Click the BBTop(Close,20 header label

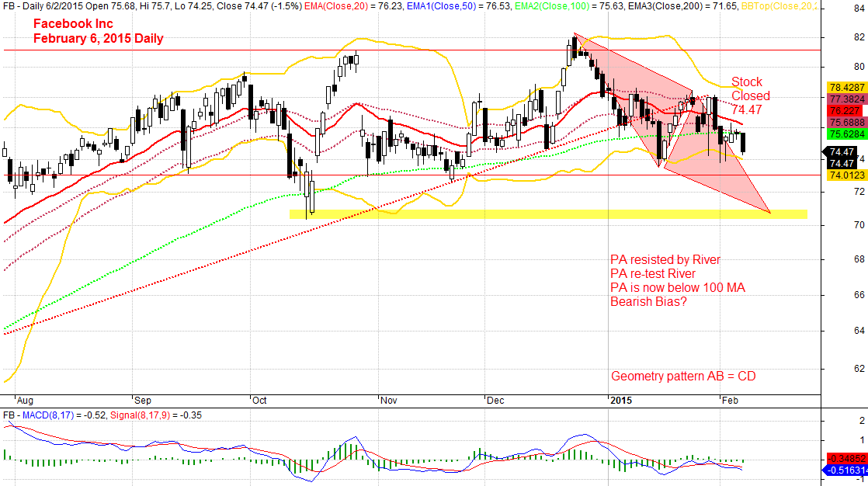click(x=779, y=6)
